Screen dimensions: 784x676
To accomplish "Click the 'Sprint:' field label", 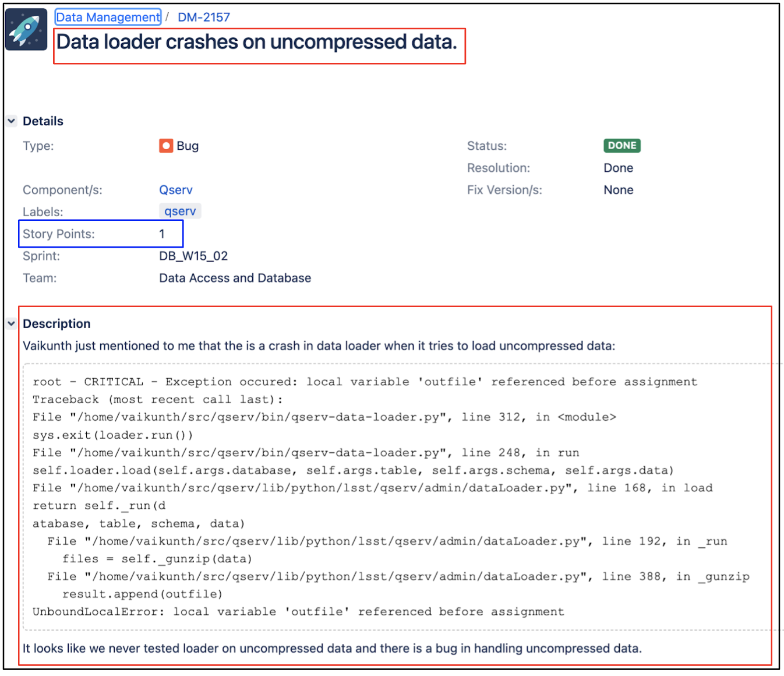I will (x=41, y=256).
